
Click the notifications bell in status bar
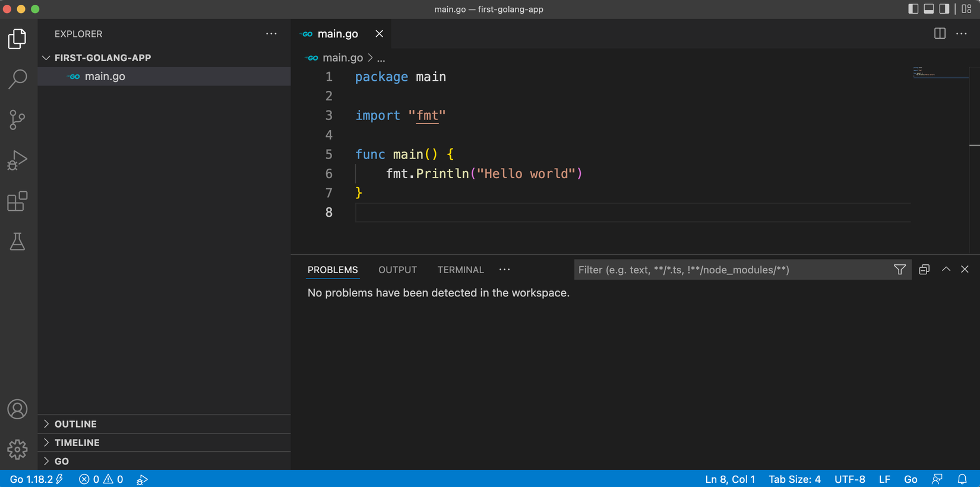point(962,479)
